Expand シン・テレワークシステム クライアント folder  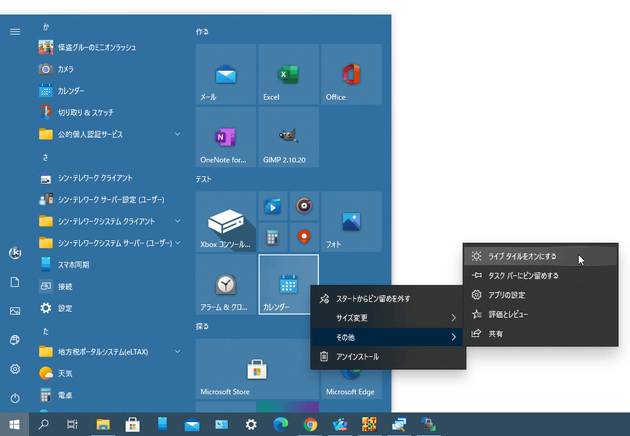pyautogui.click(x=109, y=221)
